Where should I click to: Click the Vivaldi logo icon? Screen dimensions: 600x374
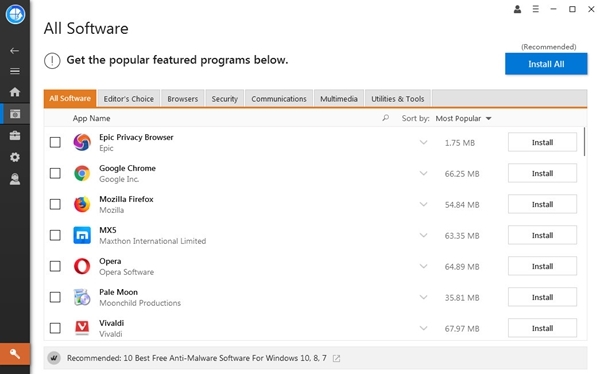[x=82, y=328]
